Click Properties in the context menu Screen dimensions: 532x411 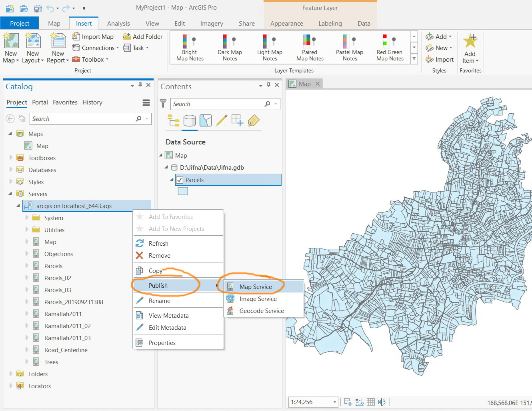tap(162, 343)
